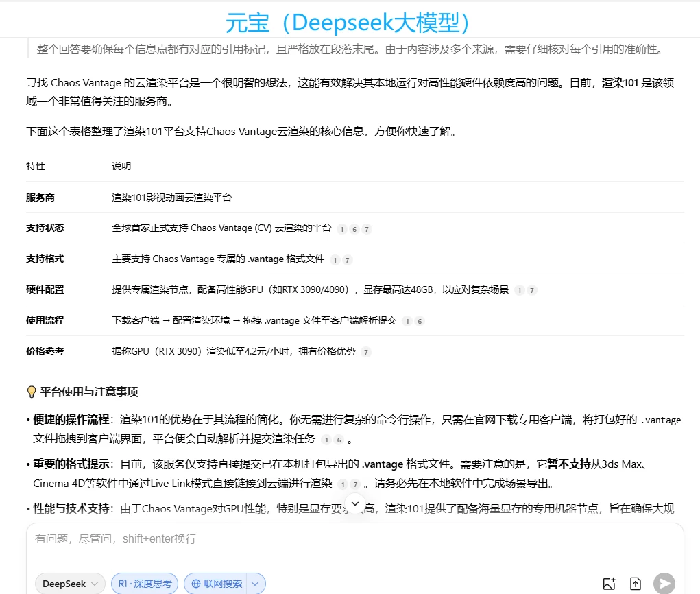Click the bold 暂不支持 text
700x594 pixels.
(569, 464)
